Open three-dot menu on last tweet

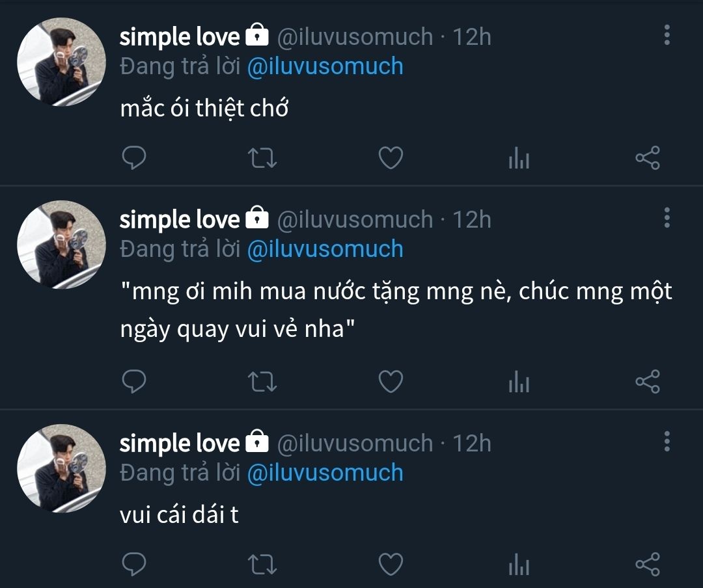point(667,442)
